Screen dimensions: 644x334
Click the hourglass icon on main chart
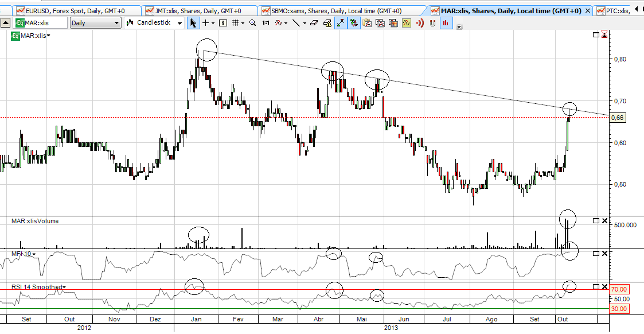click(x=604, y=36)
